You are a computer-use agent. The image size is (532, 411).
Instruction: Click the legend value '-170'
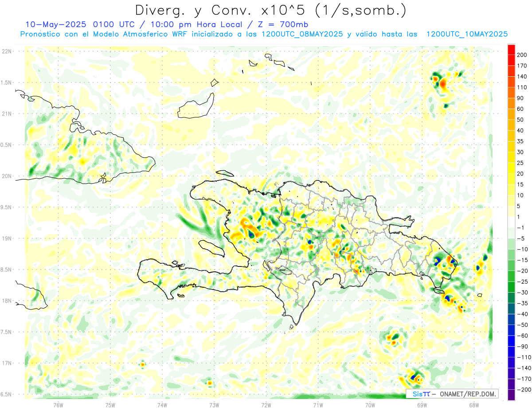pos(524,379)
